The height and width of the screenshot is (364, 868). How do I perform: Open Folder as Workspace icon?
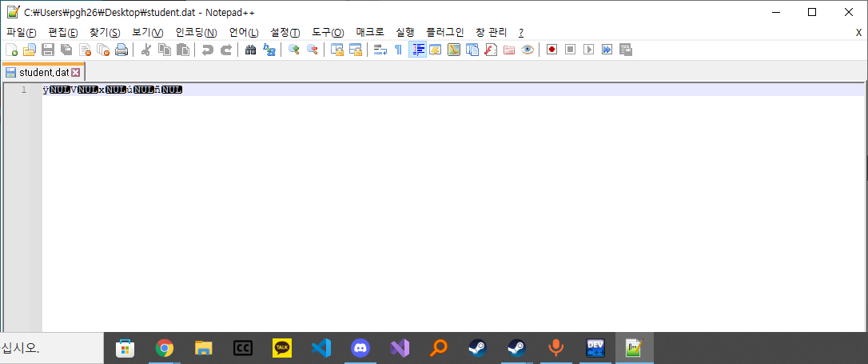[509, 50]
